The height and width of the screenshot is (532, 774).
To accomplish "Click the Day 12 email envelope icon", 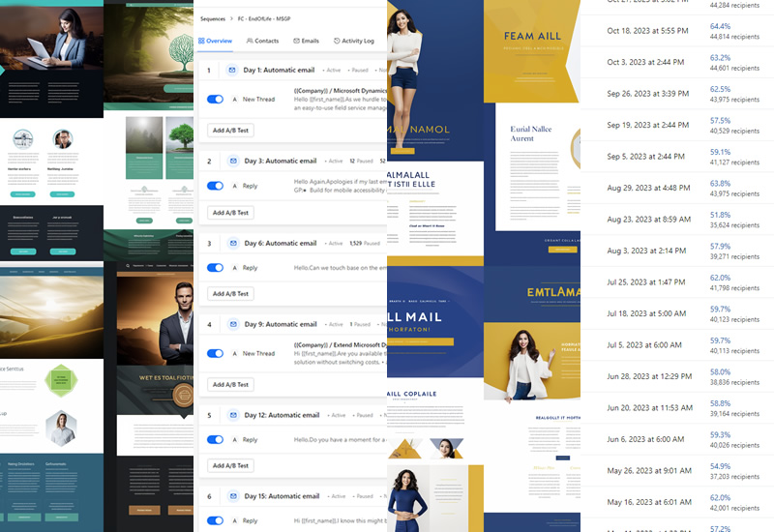I will [232, 415].
